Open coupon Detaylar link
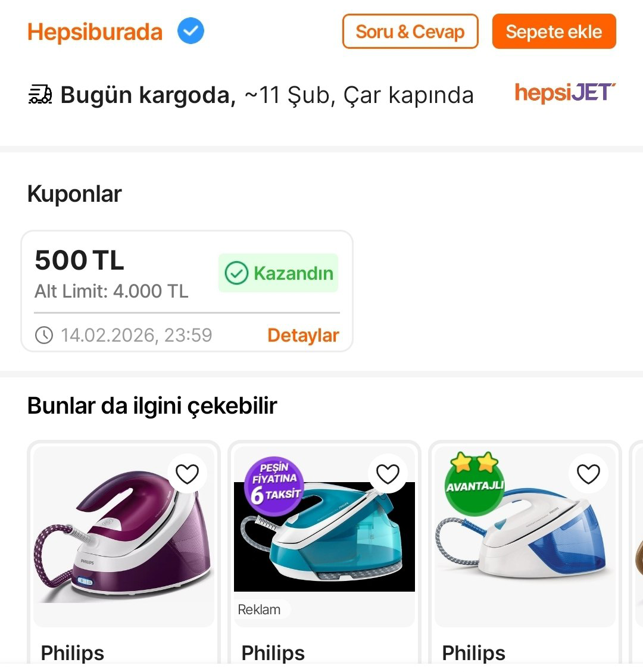 click(x=303, y=335)
